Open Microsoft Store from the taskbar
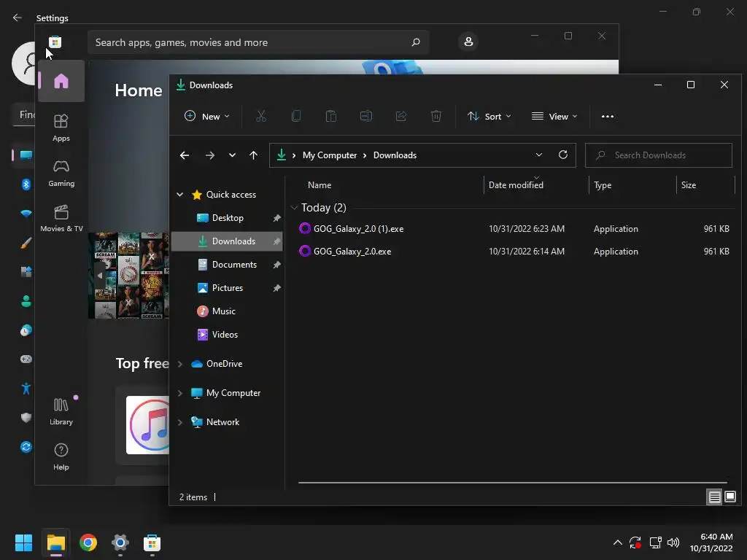The height and width of the screenshot is (560, 747). tap(152, 542)
